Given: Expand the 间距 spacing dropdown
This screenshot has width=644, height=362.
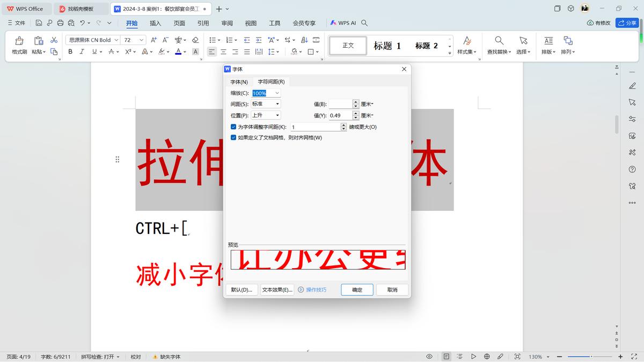Looking at the screenshot, I should 277,104.
